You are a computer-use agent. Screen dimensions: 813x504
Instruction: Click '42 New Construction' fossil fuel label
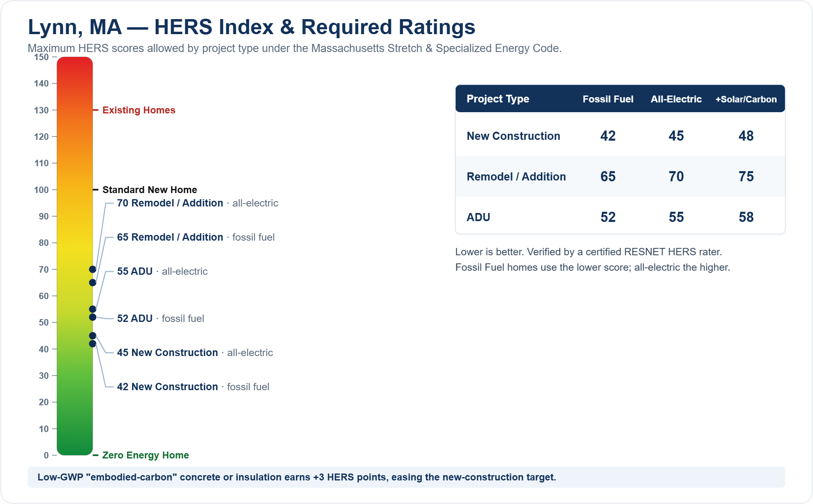pos(193,387)
